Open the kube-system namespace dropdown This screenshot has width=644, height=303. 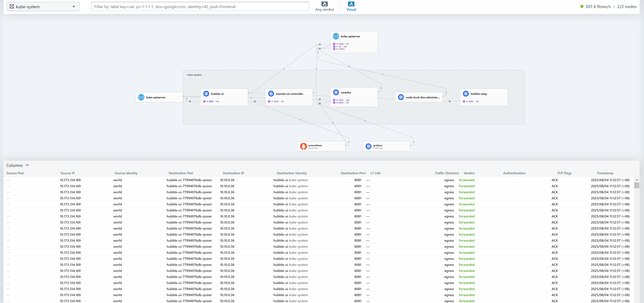[43, 7]
